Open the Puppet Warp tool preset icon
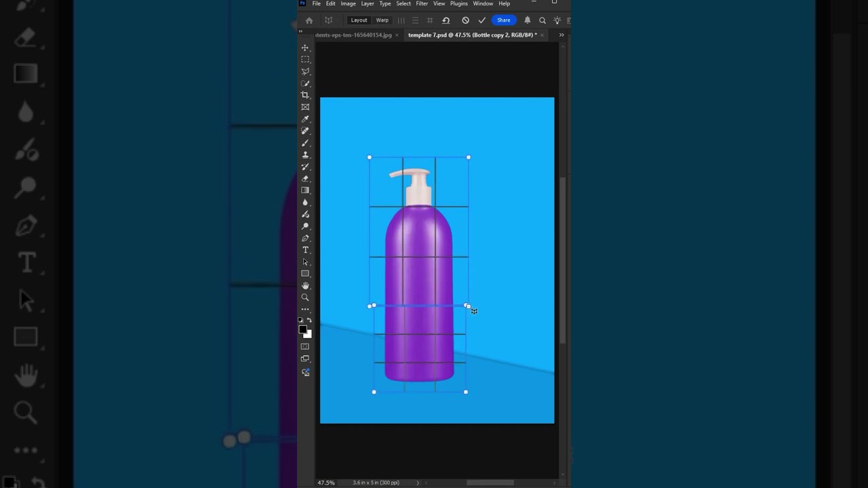 tap(329, 20)
